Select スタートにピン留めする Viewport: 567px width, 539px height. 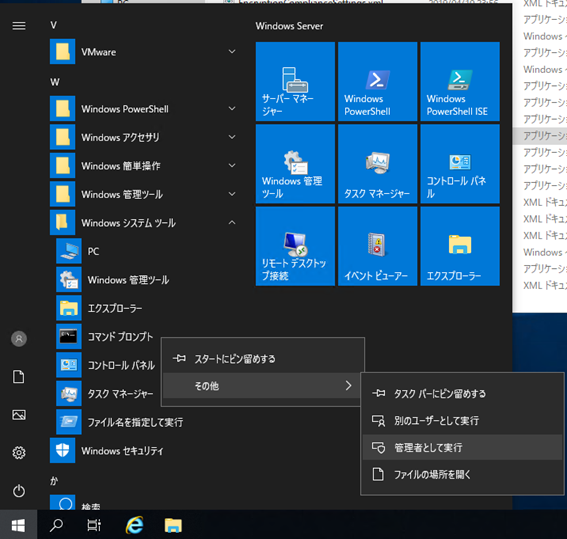point(263,359)
